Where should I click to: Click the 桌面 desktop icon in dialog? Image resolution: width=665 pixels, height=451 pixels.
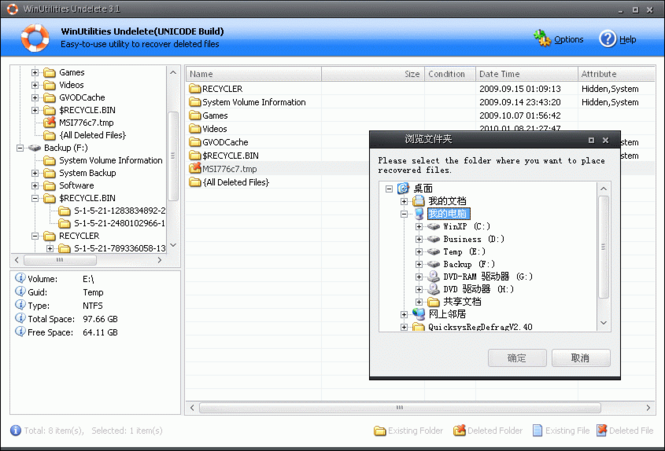403,188
